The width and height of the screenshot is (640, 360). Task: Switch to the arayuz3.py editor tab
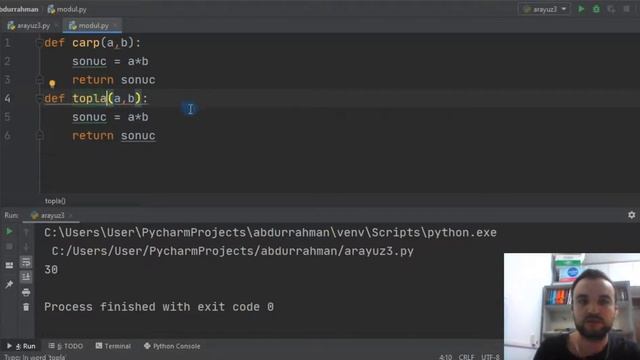click(29, 26)
